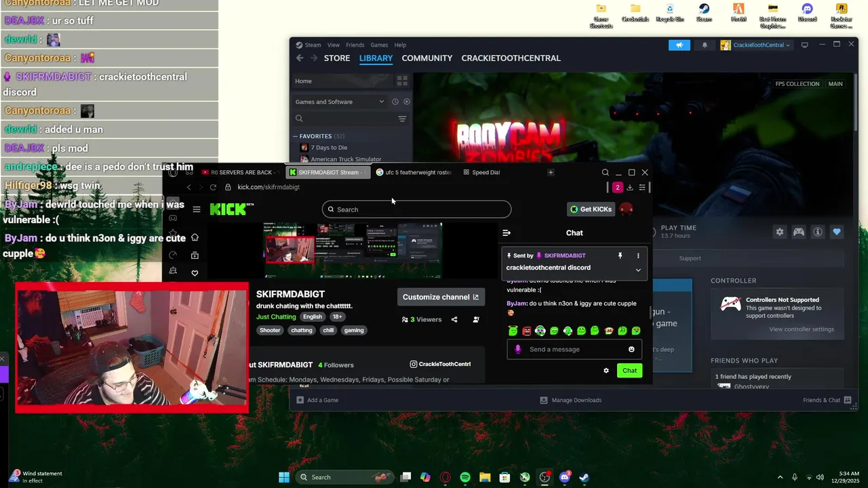Go back in Steam navigation
This screenshot has height=488, width=868.
(x=300, y=58)
